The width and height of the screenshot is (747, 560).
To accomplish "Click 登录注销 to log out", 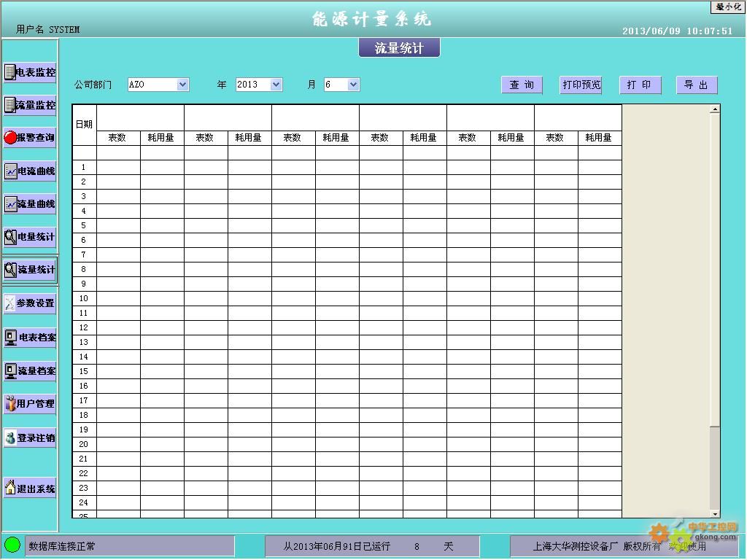I will pyautogui.click(x=30, y=437).
